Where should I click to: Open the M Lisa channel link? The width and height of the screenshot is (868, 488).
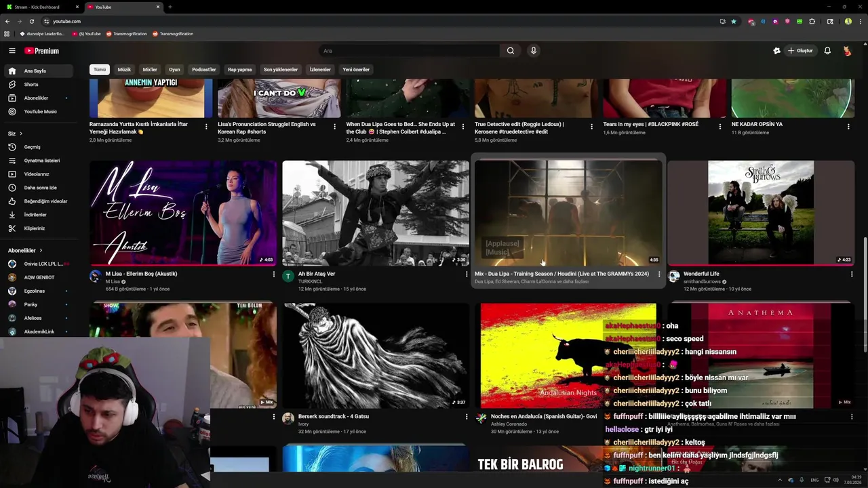(113, 281)
